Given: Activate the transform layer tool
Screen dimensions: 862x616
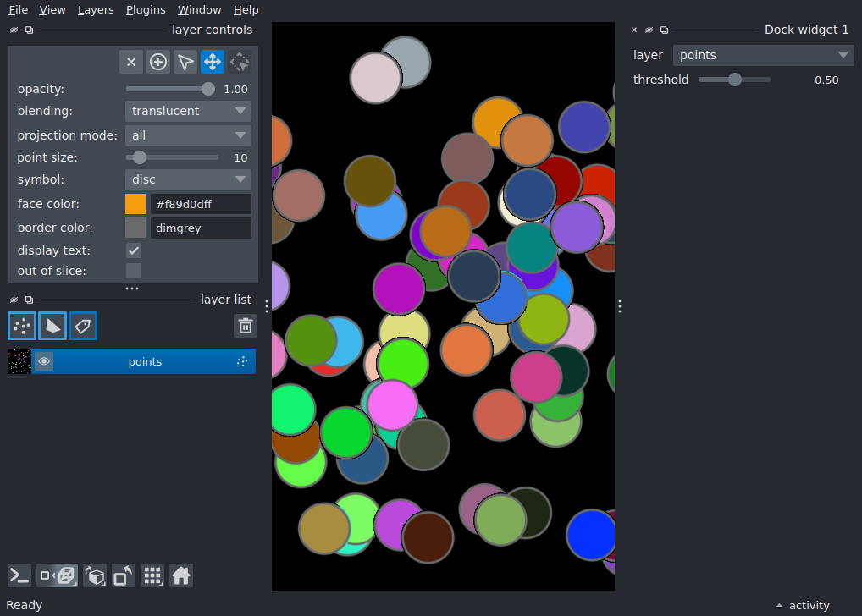Looking at the screenshot, I should pos(240,62).
